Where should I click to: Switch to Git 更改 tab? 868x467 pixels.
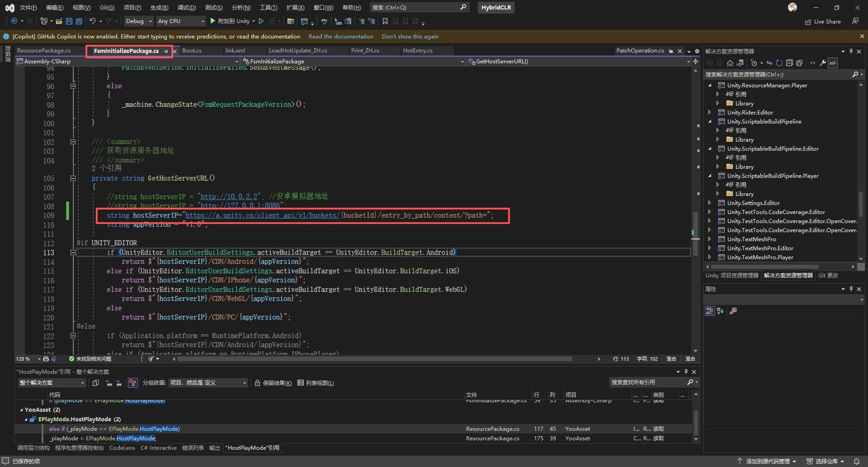tap(828, 276)
